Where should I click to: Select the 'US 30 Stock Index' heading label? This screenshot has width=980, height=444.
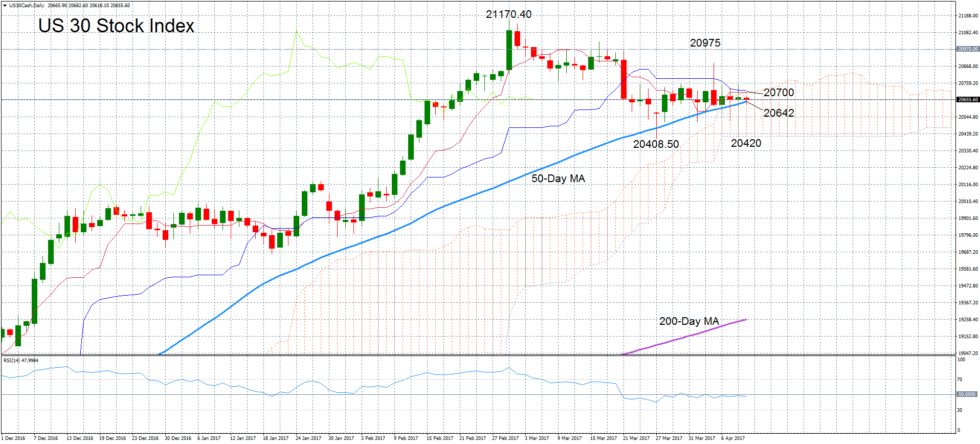point(116,26)
